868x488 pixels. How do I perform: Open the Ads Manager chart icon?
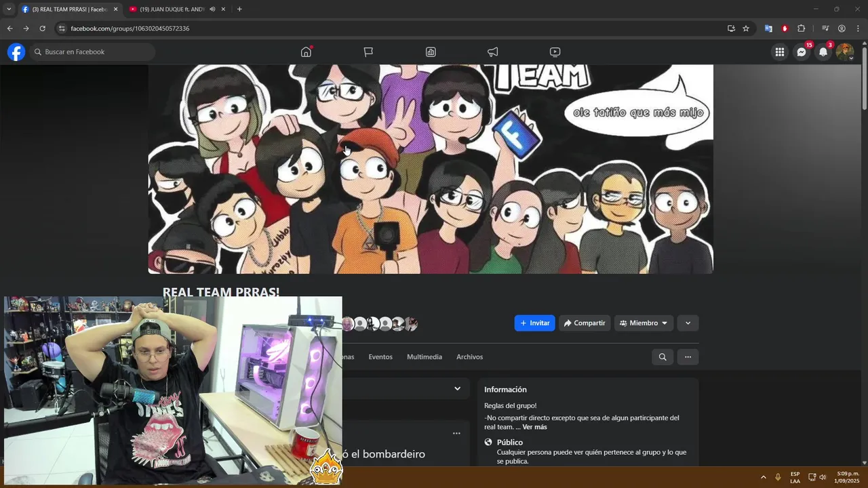click(431, 52)
